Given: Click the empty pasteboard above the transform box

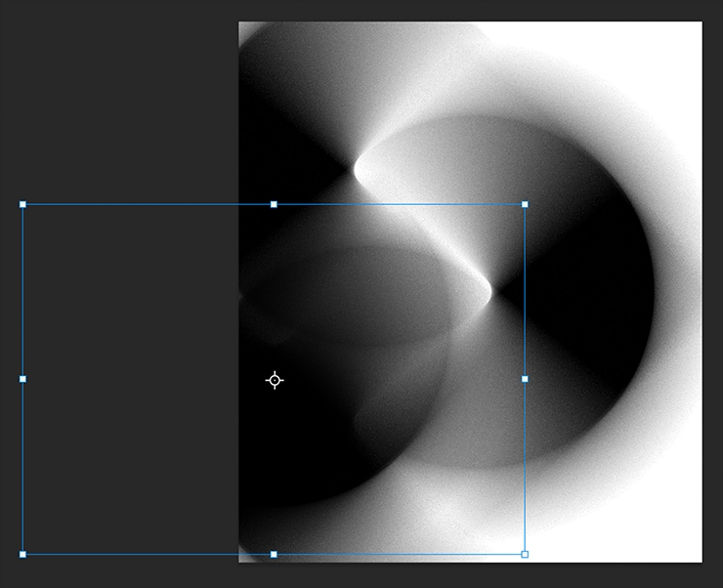Looking at the screenshot, I should click(117, 98).
